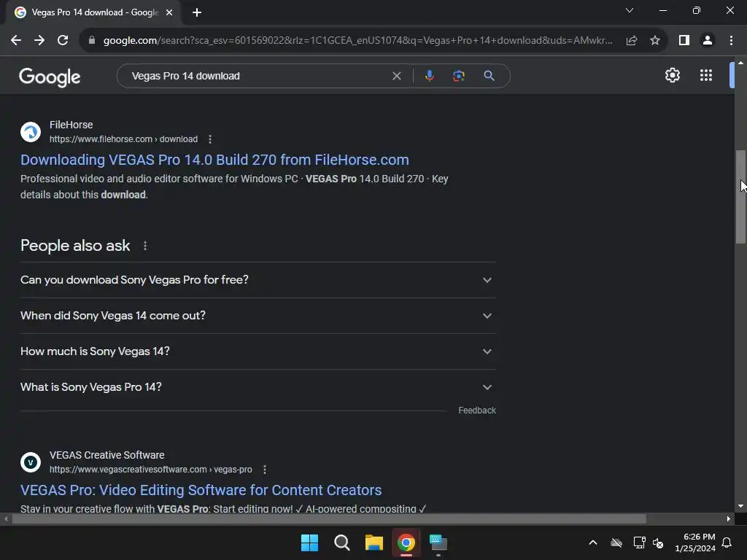747x560 pixels.
Task: Go forward to the next page
Action: click(x=39, y=41)
